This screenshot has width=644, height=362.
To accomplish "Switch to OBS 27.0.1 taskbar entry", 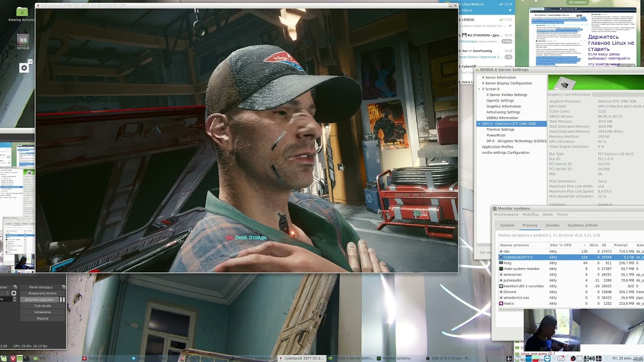I will 448,358.
